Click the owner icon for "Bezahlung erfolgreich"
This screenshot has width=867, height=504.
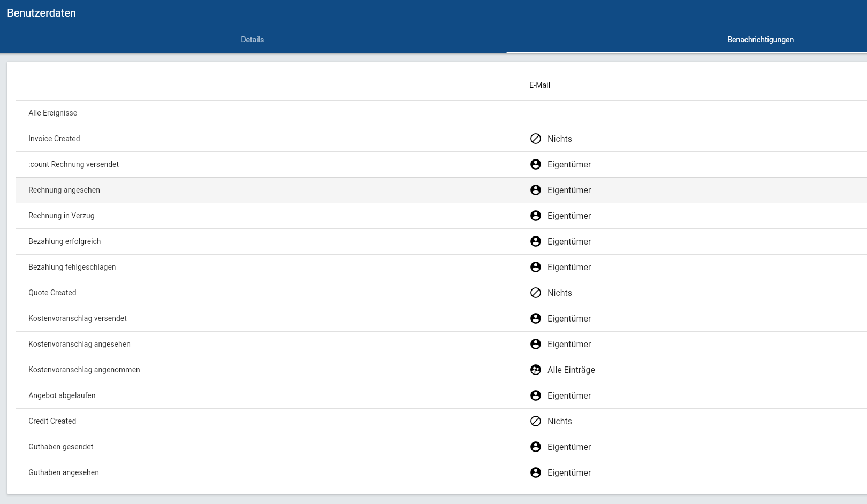(x=536, y=241)
